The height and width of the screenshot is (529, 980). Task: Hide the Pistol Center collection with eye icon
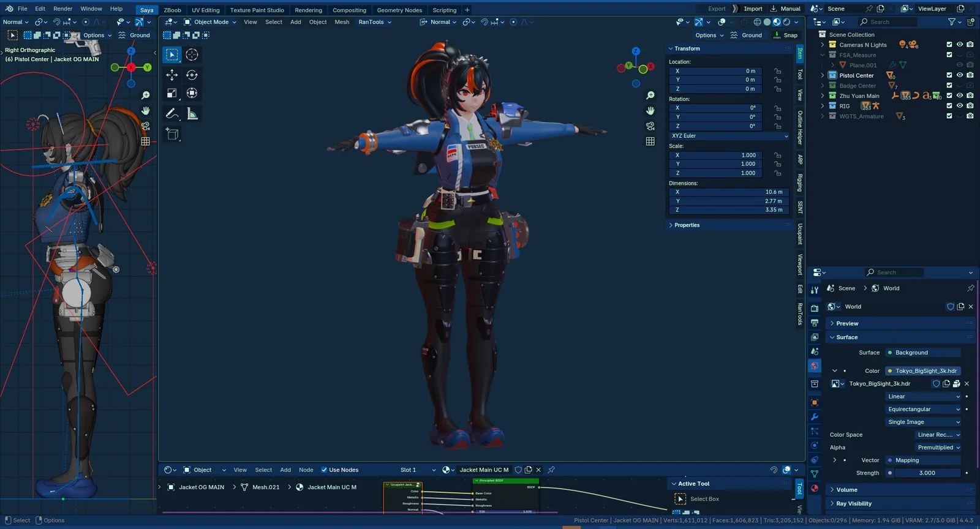[x=960, y=75]
